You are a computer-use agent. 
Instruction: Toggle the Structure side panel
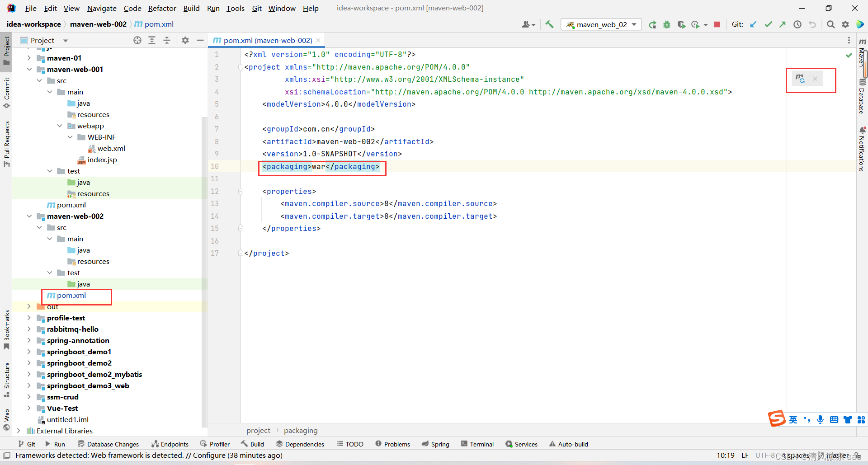coord(6,380)
